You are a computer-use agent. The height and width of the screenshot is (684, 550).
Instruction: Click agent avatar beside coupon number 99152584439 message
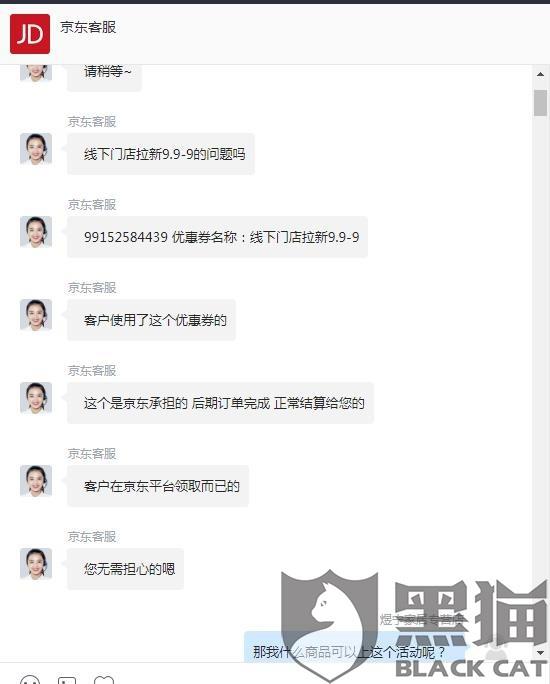coord(36,232)
